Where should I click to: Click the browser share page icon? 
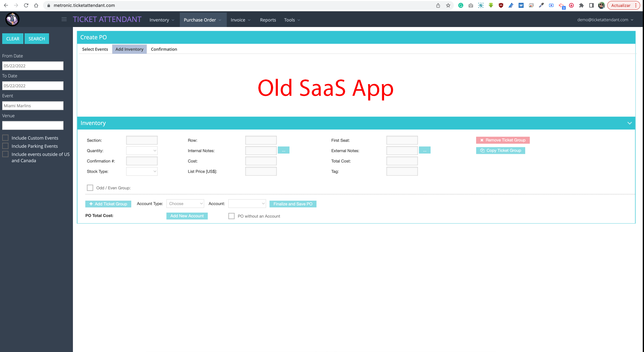pyautogui.click(x=438, y=5)
